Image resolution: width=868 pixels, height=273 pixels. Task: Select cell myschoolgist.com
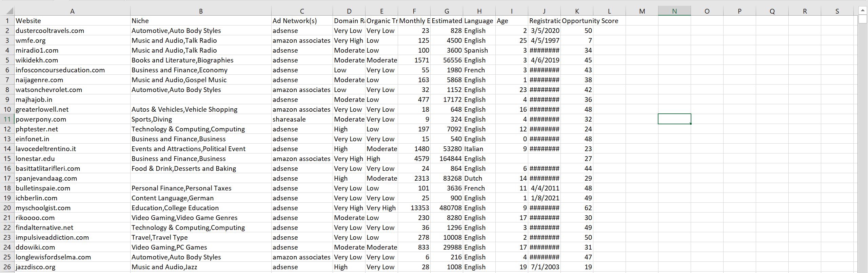point(72,208)
